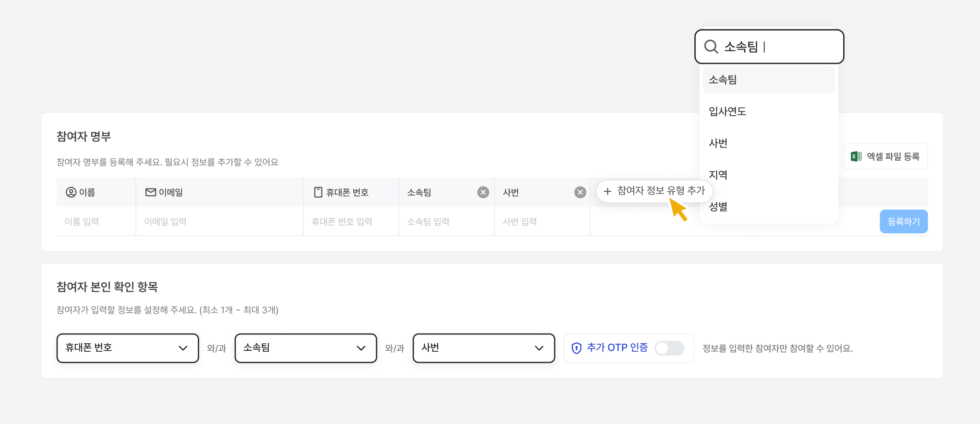Click the 이메일 입력 field
The height and width of the screenshot is (424, 980).
[x=219, y=222]
